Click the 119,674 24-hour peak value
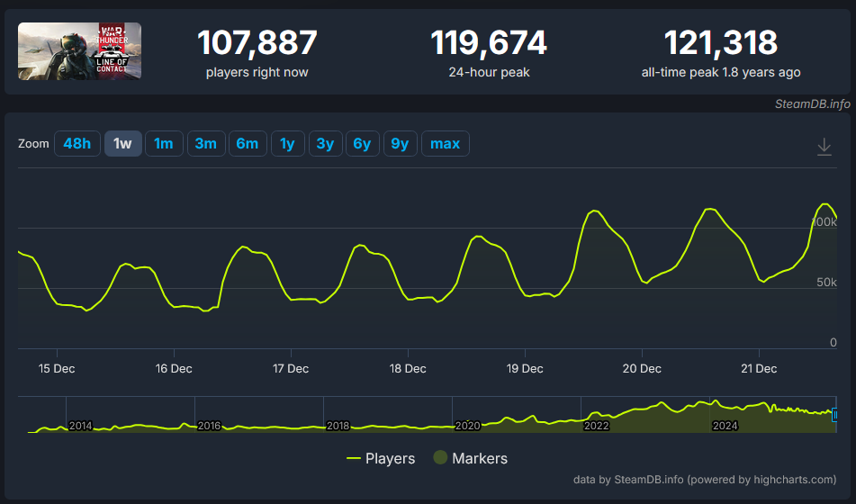856x504 pixels. 489,42
